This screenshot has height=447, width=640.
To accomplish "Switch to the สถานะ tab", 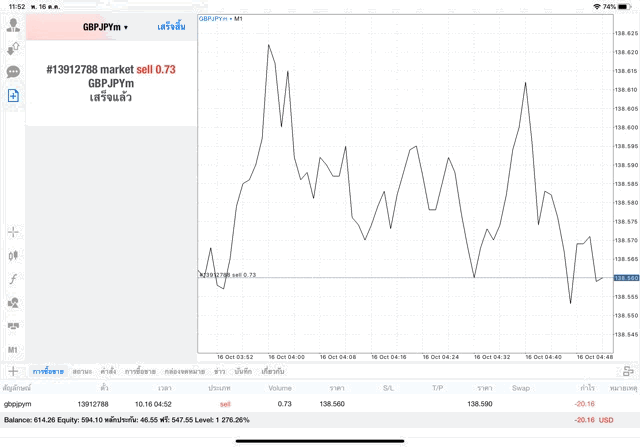I will (x=82, y=371).
